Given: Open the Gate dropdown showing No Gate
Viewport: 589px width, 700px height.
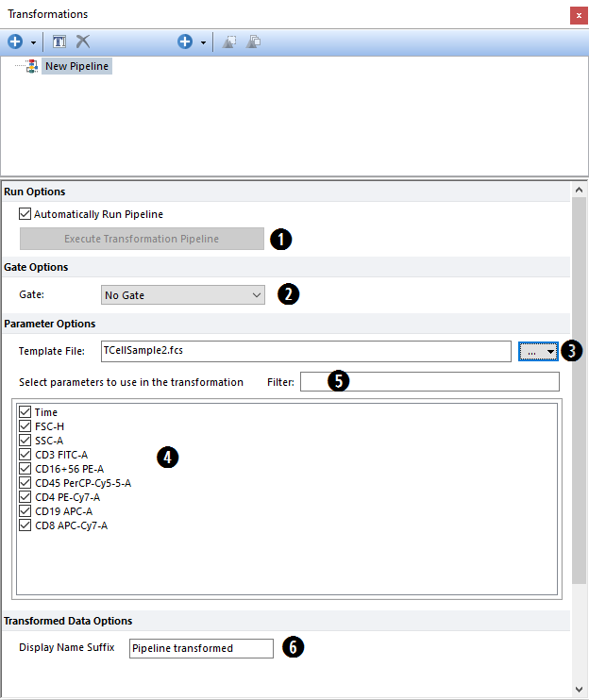Looking at the screenshot, I should tap(183, 295).
